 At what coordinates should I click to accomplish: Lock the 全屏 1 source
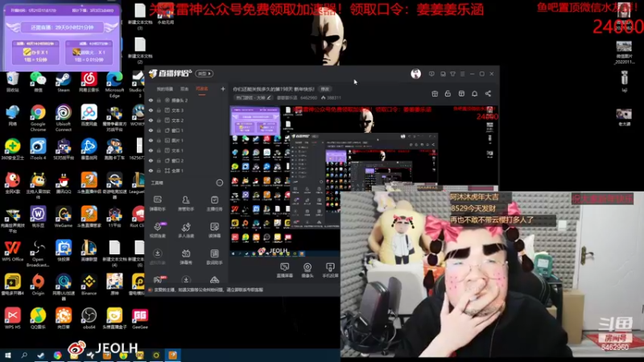pyautogui.click(x=159, y=171)
